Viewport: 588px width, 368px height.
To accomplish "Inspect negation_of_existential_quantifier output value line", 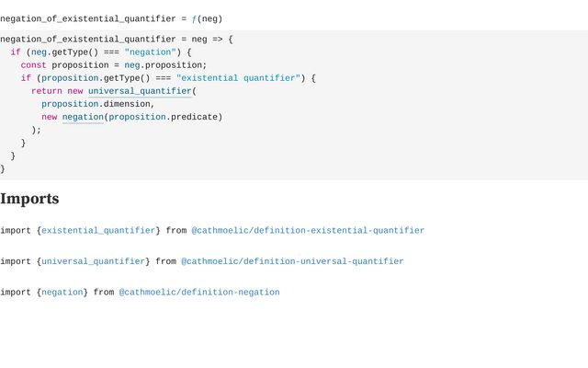I will (111, 18).
